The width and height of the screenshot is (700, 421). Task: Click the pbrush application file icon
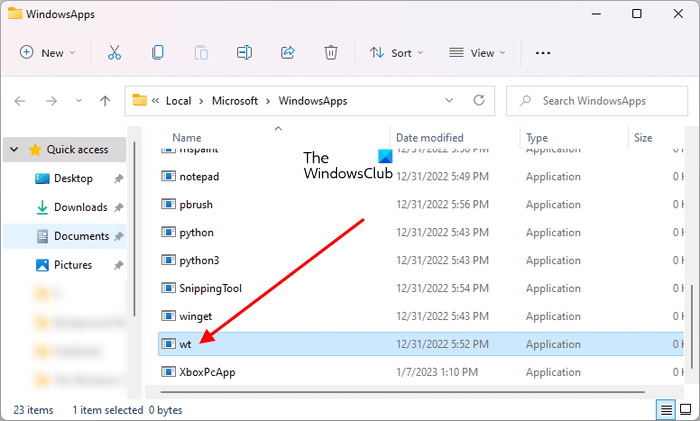pos(168,204)
